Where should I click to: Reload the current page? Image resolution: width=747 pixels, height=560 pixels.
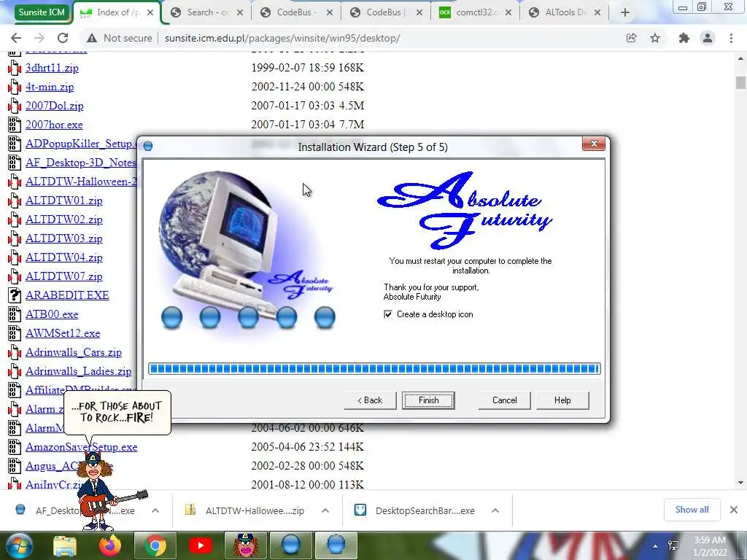click(x=63, y=38)
